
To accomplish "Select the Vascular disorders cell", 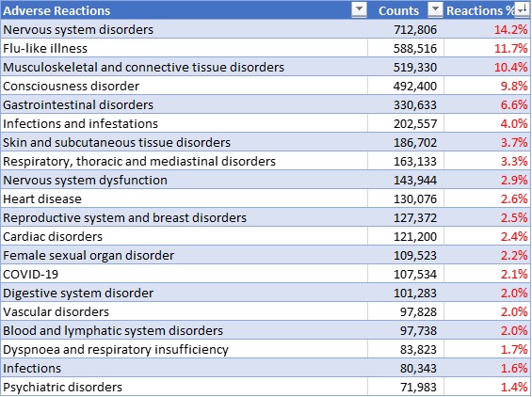I will (185, 311).
